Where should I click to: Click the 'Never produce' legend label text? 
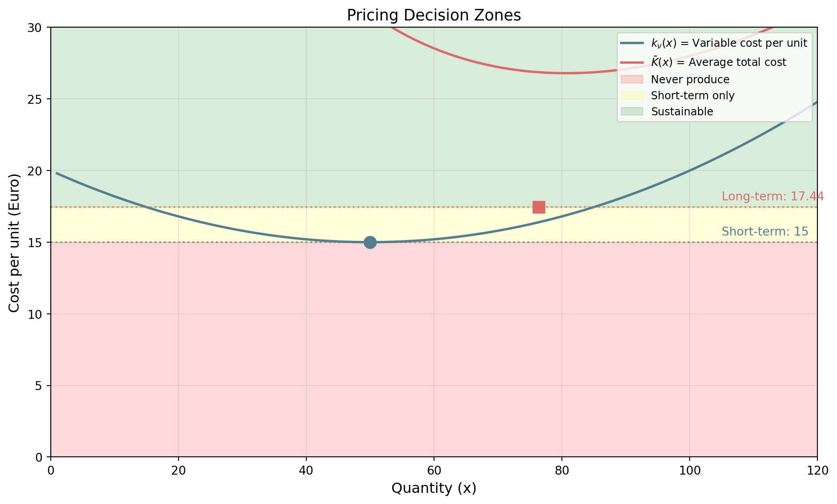click(x=690, y=80)
